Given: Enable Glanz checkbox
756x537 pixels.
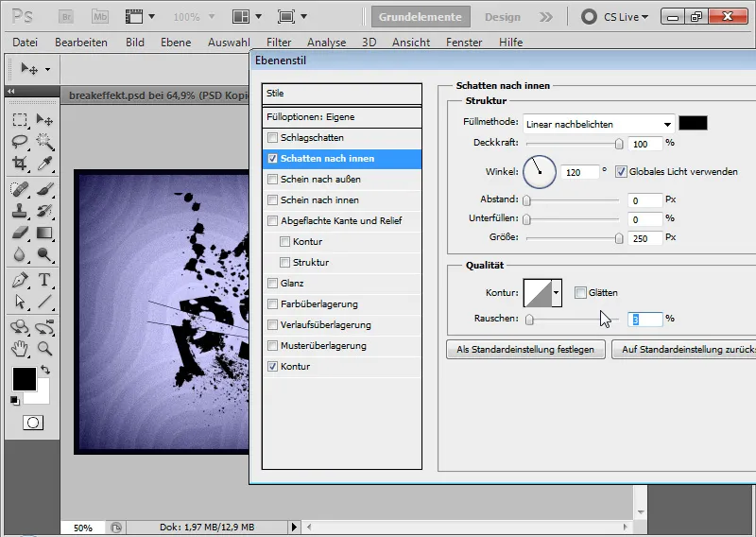Looking at the screenshot, I should point(273,284).
